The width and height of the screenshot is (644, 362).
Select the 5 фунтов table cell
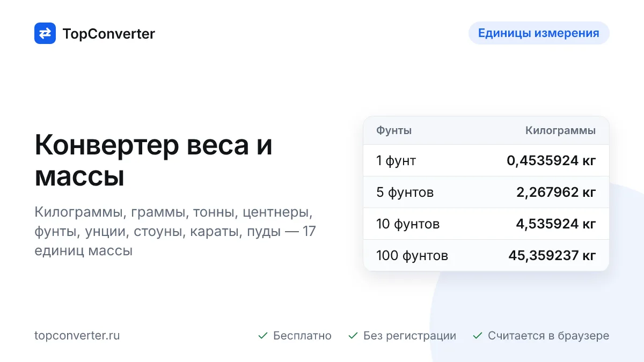coord(405,192)
